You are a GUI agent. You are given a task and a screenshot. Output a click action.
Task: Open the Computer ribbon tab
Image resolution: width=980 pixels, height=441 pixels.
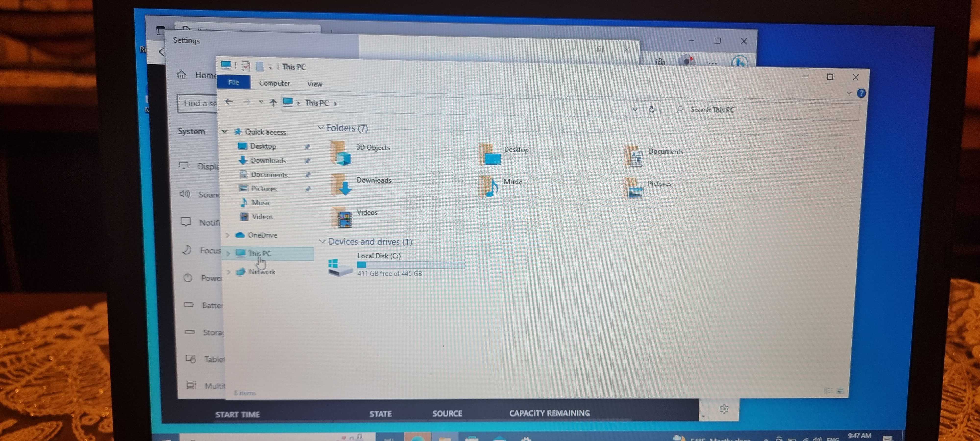(274, 83)
